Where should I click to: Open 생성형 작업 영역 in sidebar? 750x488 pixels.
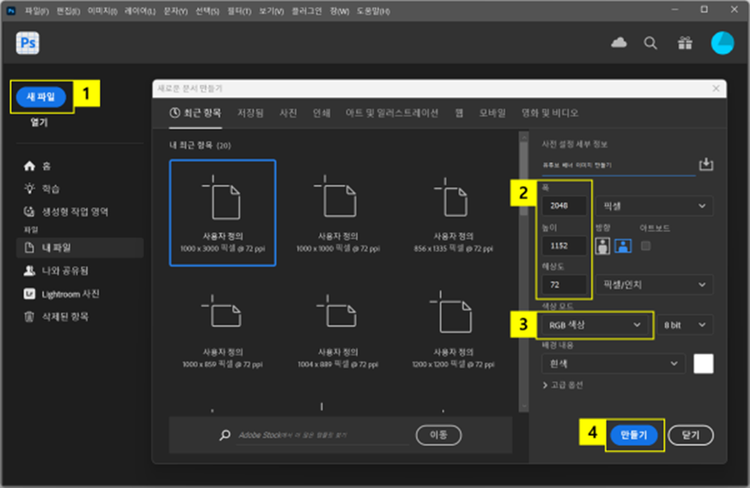pos(66,211)
